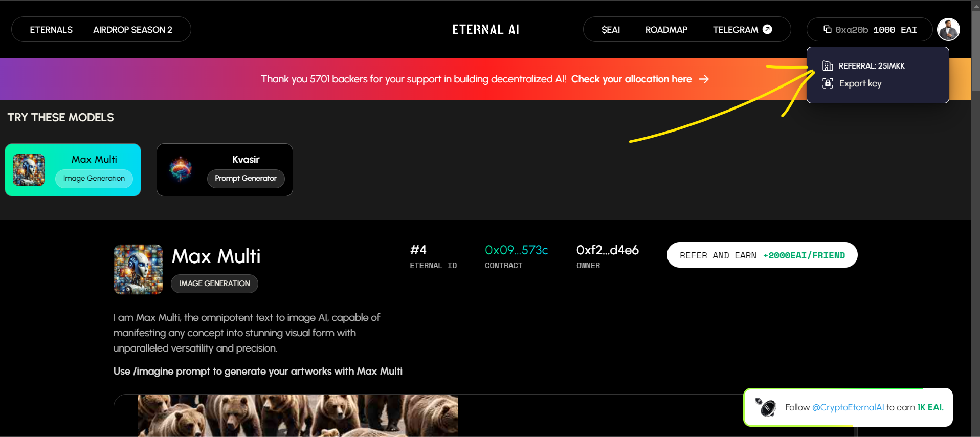The image size is (980, 437).
Task: Click the referral code building icon
Action: pos(828,65)
